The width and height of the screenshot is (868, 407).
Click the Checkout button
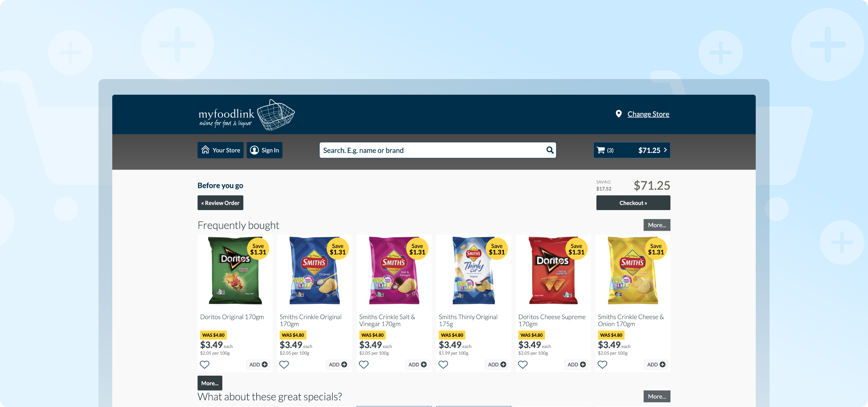pos(633,203)
